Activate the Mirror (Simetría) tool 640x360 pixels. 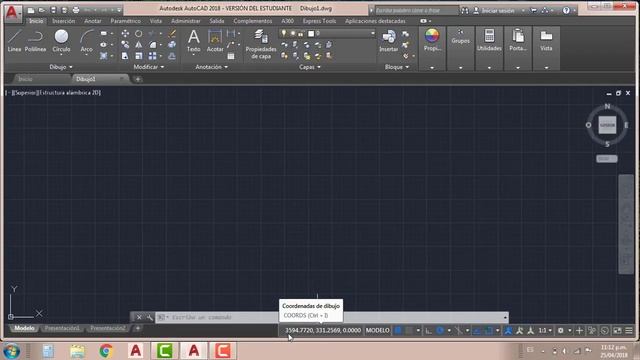click(139, 44)
